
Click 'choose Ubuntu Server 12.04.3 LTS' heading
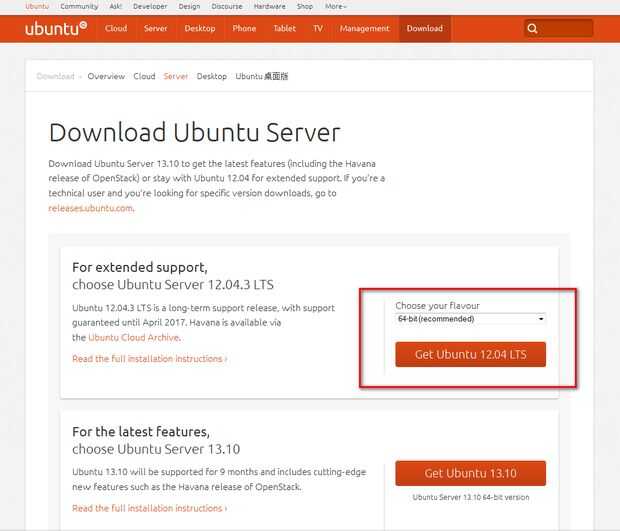[173, 285]
